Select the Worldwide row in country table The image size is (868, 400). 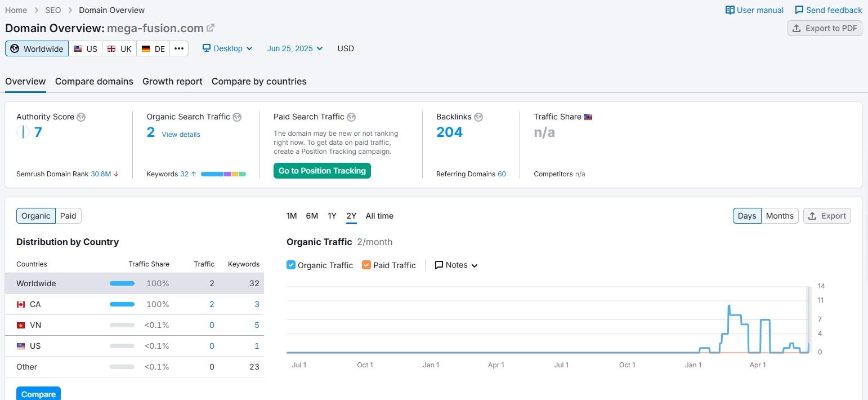click(x=135, y=283)
